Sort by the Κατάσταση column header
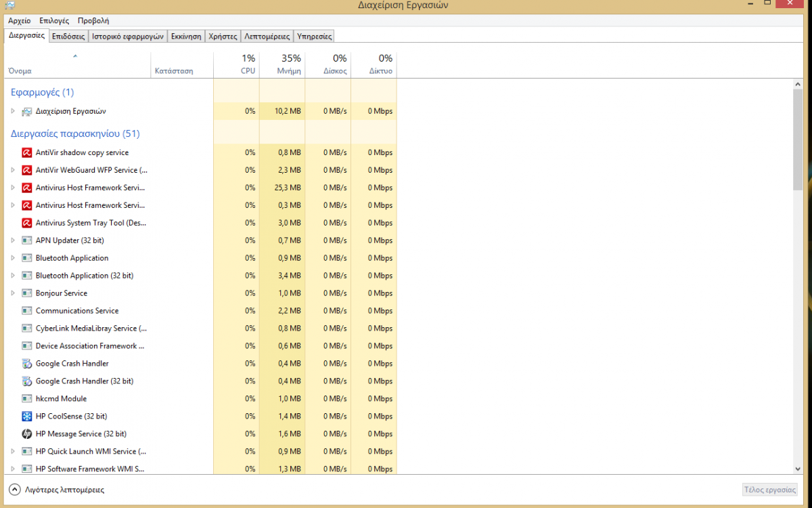The width and height of the screenshot is (812, 508). tap(182, 64)
